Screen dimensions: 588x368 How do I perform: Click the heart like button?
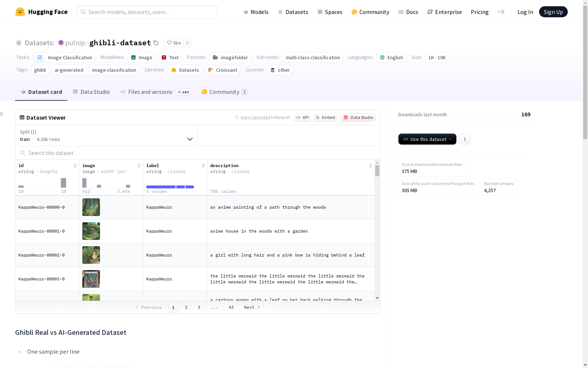[174, 43]
